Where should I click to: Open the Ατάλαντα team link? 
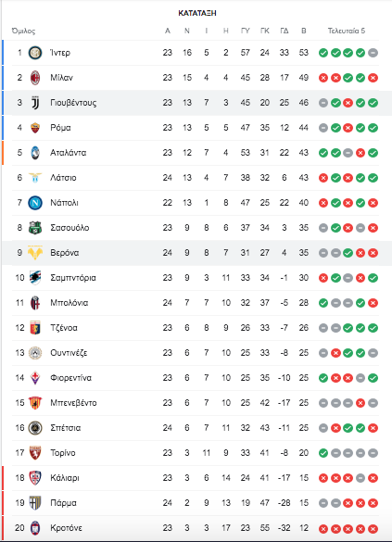coord(68,153)
